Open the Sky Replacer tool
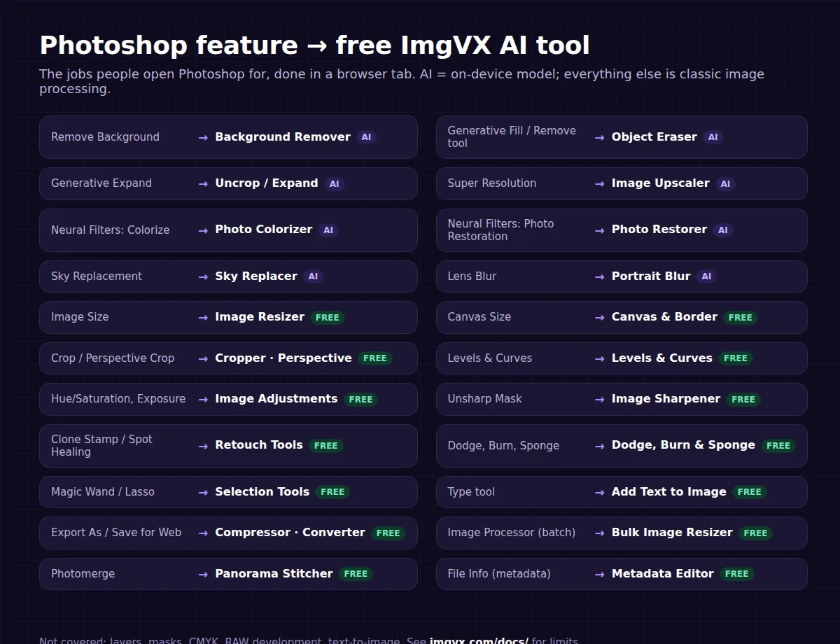Image resolution: width=840 pixels, height=644 pixels. [256, 276]
